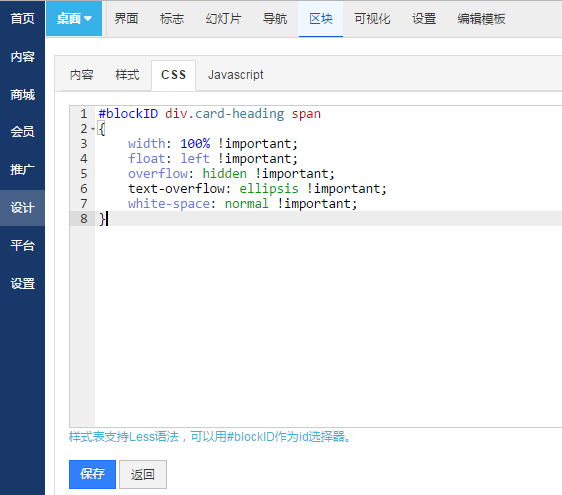Screen dimensions: 562x495
Task: Open 会员 in the left sidebar
Action: (x=22, y=132)
